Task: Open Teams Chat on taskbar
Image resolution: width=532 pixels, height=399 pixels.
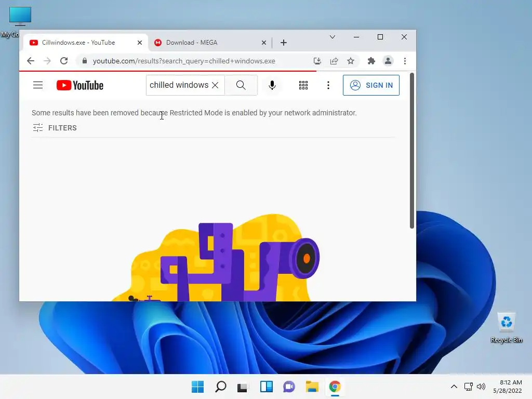Action: click(x=289, y=387)
